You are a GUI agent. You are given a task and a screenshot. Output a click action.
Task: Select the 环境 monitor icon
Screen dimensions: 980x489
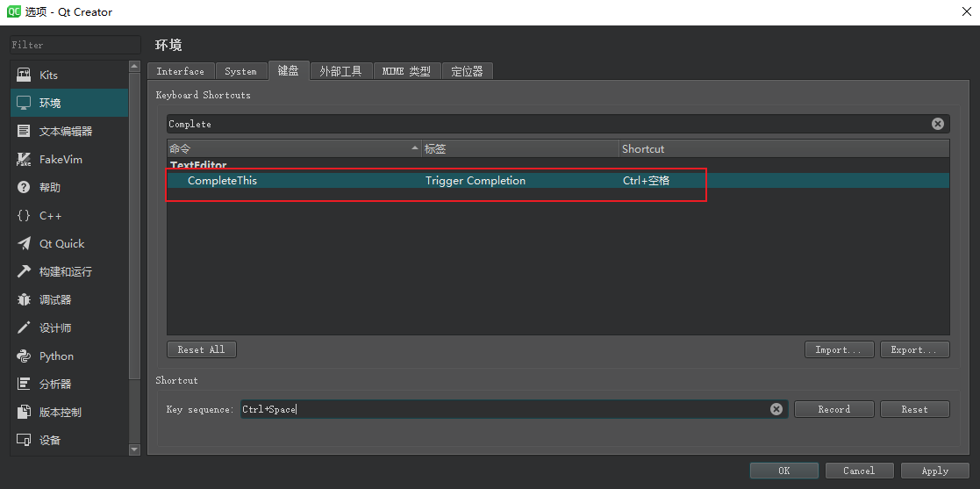(24, 104)
